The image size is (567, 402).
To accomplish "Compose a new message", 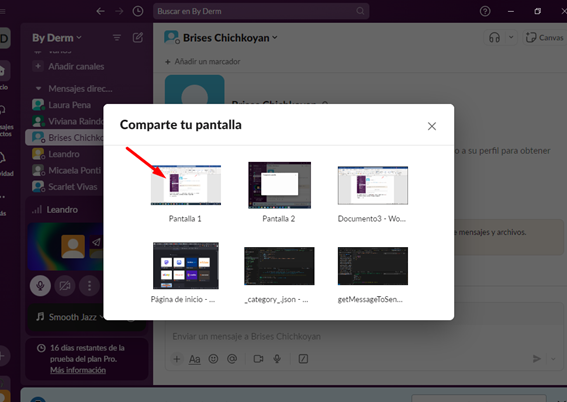I will pos(138,38).
